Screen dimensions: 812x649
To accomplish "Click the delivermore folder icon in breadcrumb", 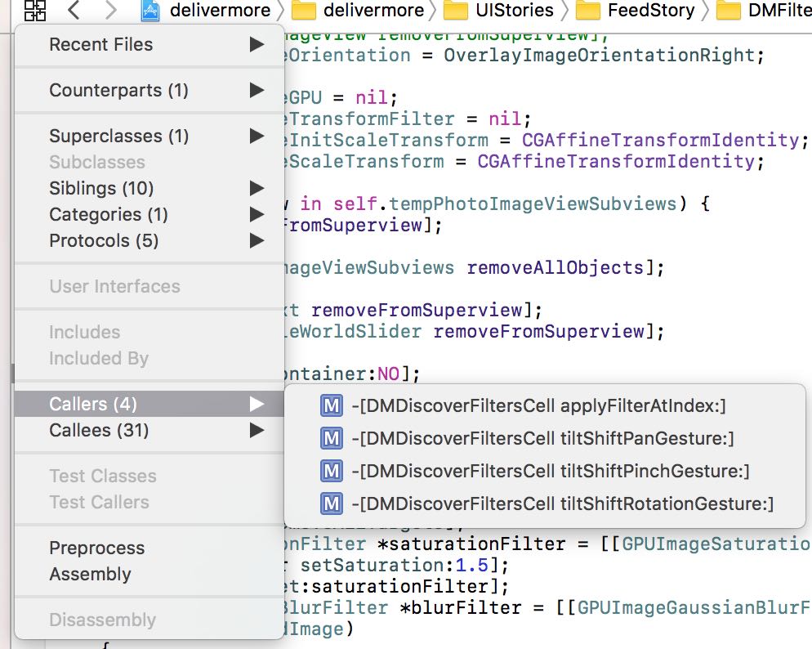I will click(x=304, y=11).
